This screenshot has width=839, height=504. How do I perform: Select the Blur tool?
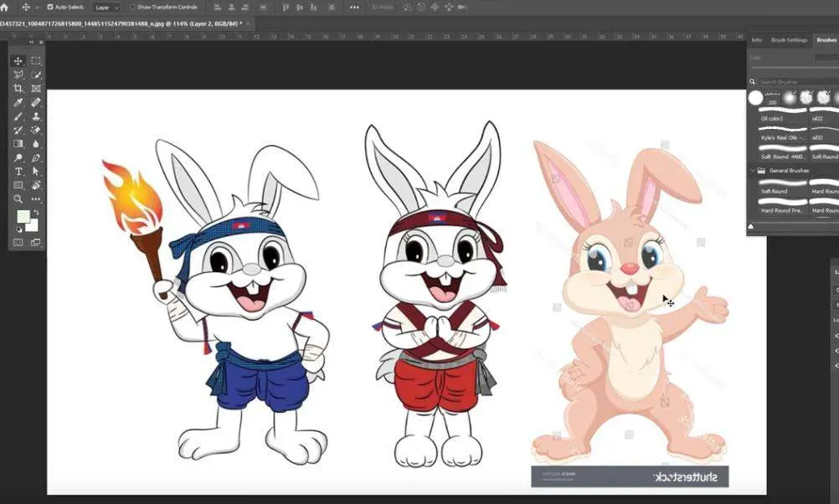36,144
